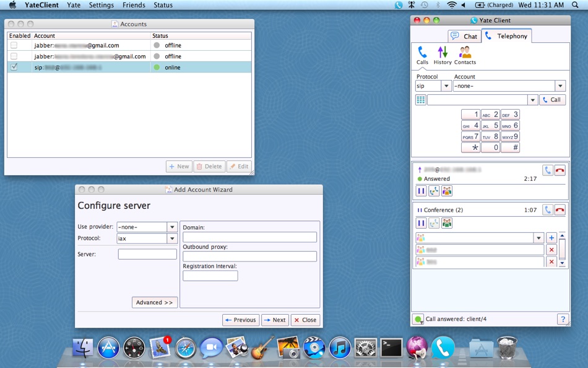The width and height of the screenshot is (588, 368).
Task: Enable the second jabber account checkbox
Action: [14, 56]
